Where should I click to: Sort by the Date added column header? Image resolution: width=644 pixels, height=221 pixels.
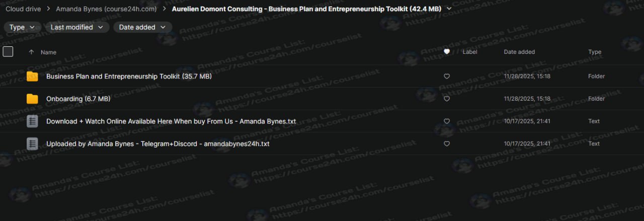pos(519,52)
